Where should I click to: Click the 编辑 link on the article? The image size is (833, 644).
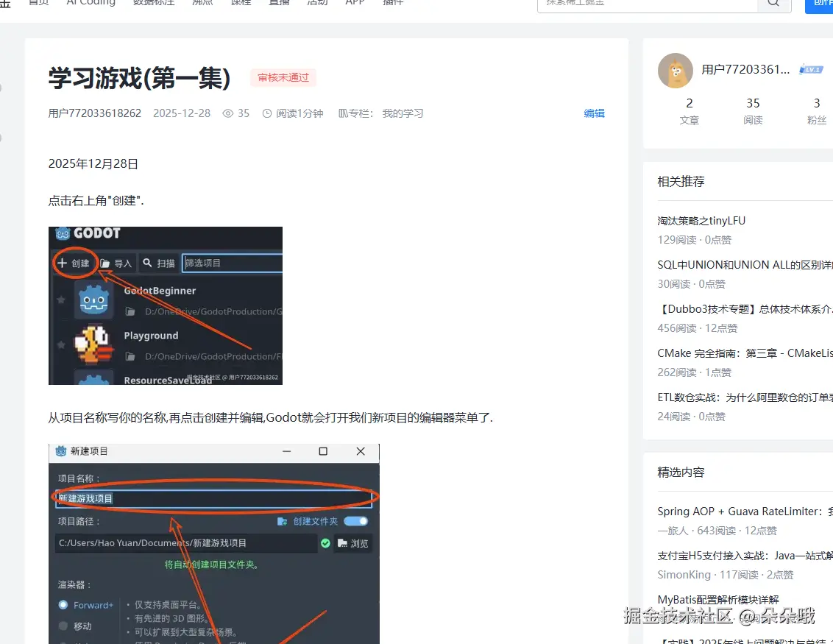click(x=595, y=113)
